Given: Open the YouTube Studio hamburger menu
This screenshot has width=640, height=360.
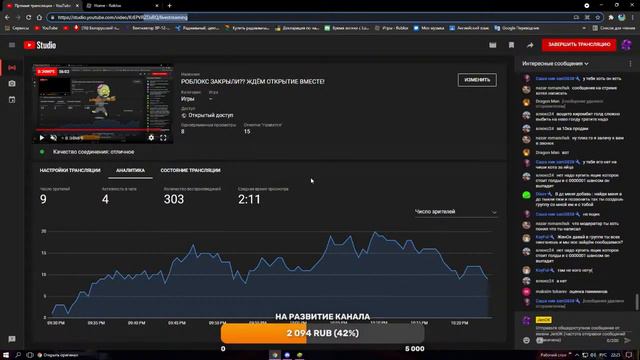Looking at the screenshot, I should pyautogui.click(x=12, y=45).
